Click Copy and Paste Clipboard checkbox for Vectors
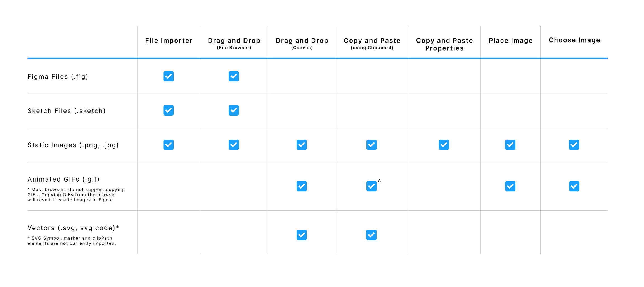 pyautogui.click(x=371, y=235)
